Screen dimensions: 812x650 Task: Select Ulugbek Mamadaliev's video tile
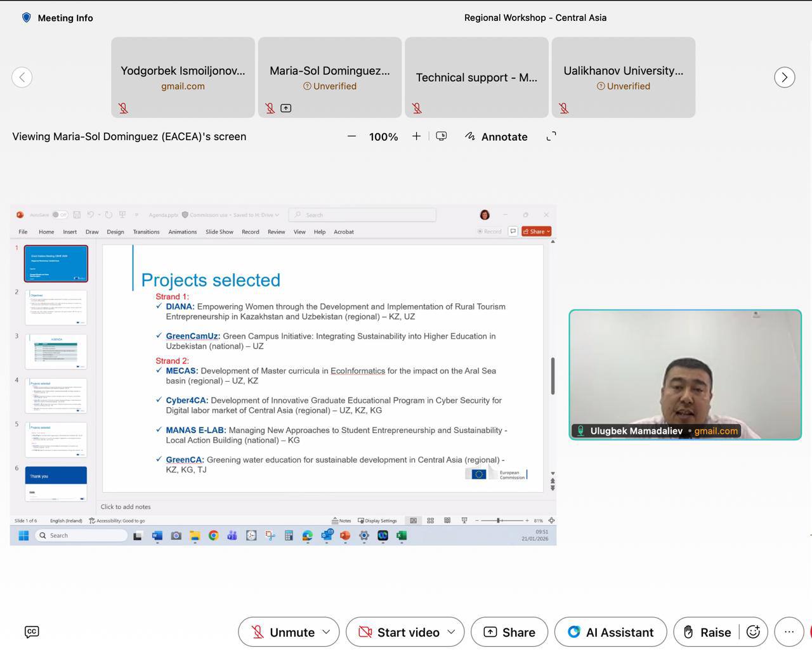685,374
